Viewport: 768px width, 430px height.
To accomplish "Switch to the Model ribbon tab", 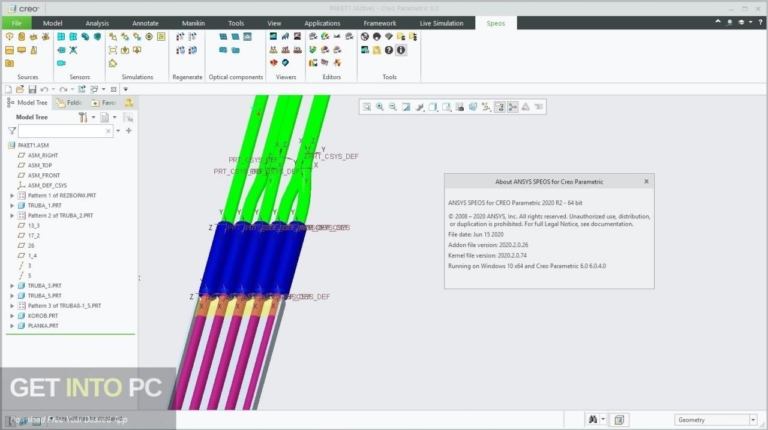I will tap(52, 23).
